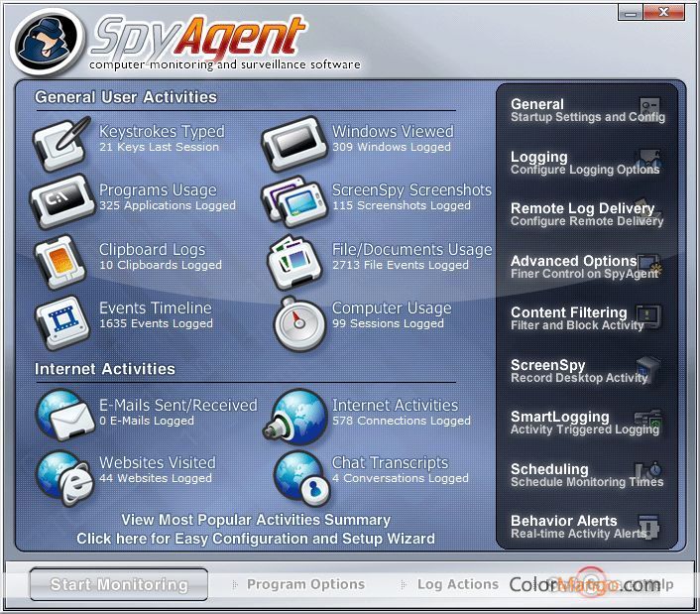Viewport: 700px width, 614px height.
Task: Open the Computer Usage stopwatch icon
Action: pyautogui.click(x=299, y=323)
